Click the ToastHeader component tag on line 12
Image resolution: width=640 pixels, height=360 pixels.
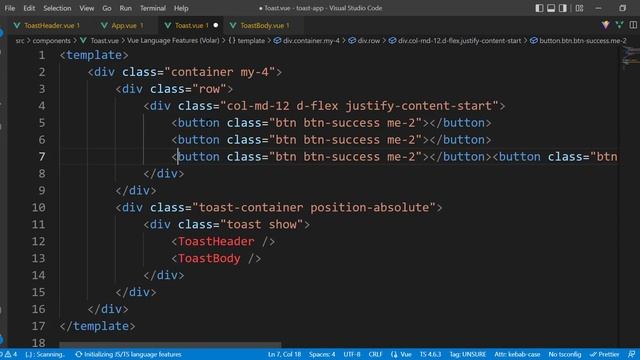pos(216,241)
